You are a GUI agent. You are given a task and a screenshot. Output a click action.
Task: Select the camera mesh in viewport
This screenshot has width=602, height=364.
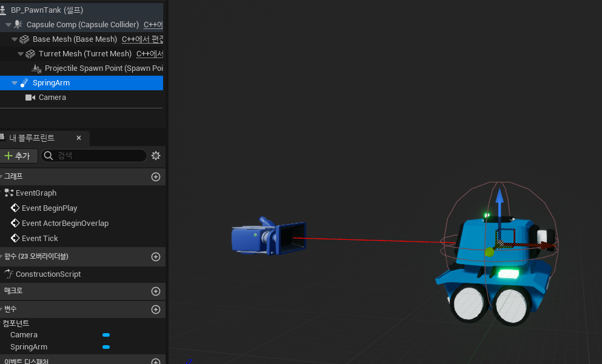269,237
